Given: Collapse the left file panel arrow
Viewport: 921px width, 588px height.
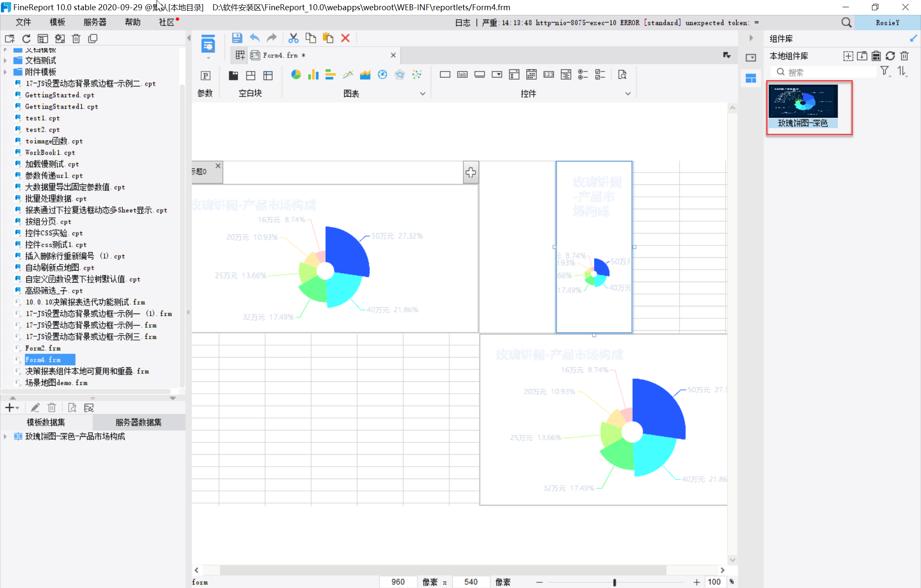Looking at the screenshot, I should tap(188, 38).
